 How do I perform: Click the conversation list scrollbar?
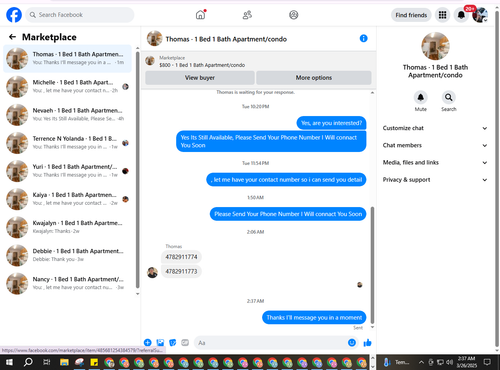(138, 170)
